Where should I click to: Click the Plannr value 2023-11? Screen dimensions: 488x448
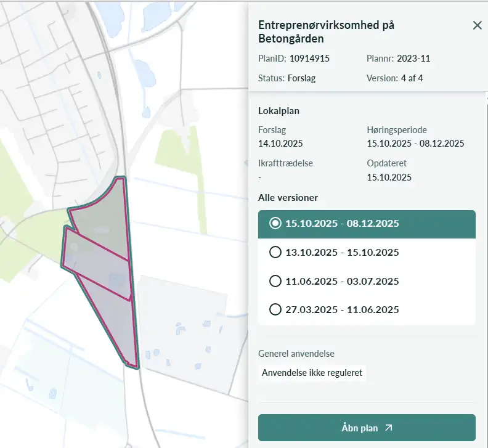(x=413, y=59)
